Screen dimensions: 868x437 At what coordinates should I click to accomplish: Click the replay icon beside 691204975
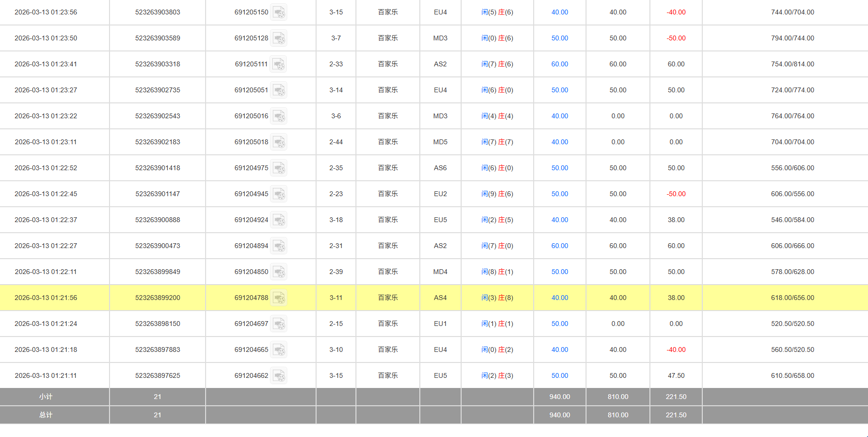tap(279, 168)
